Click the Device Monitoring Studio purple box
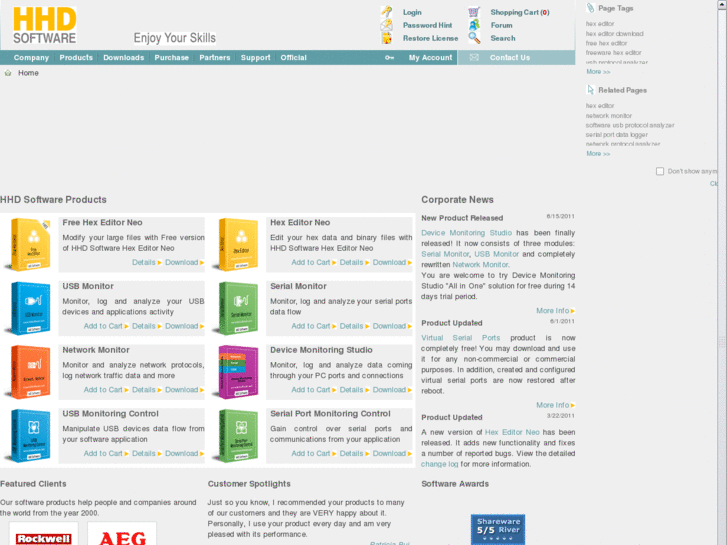The height and width of the screenshot is (545, 727). (236, 372)
